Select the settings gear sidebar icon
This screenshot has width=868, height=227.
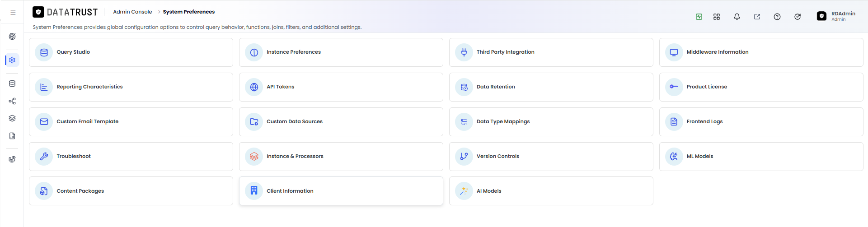[12, 60]
